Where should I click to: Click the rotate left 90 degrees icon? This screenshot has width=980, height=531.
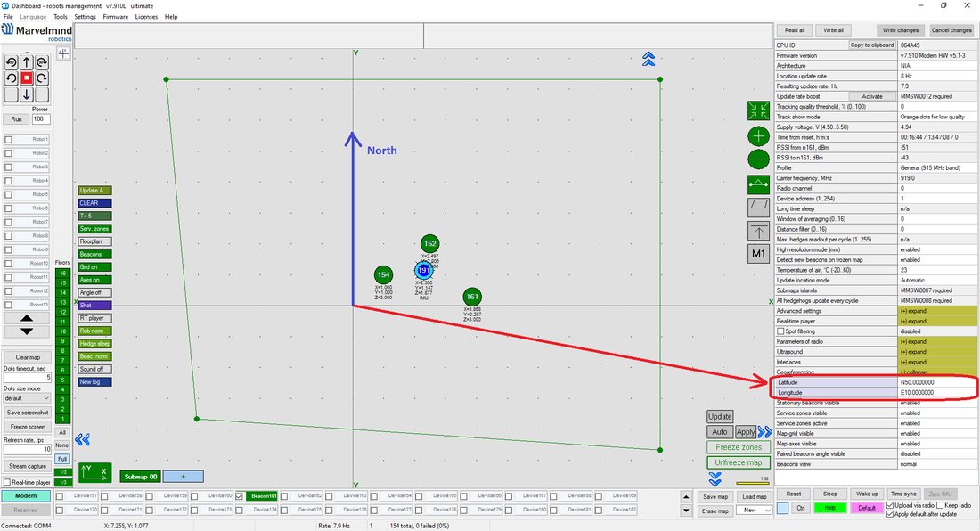[x=12, y=61]
